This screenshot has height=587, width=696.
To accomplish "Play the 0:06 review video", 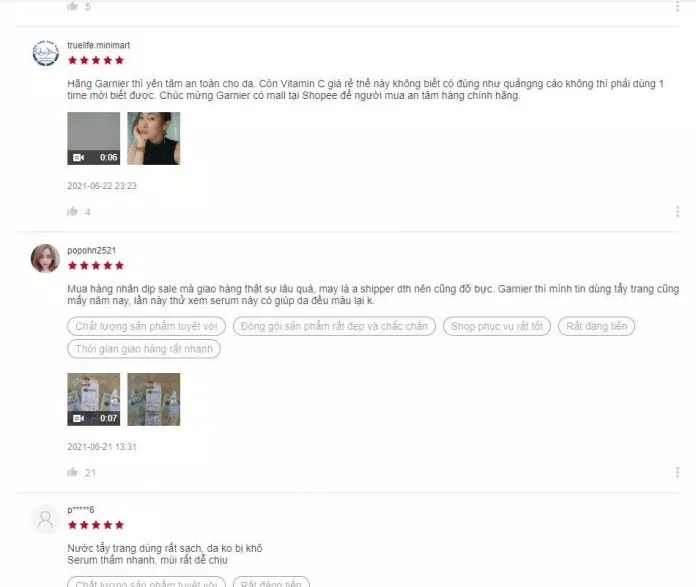I will point(94,139).
